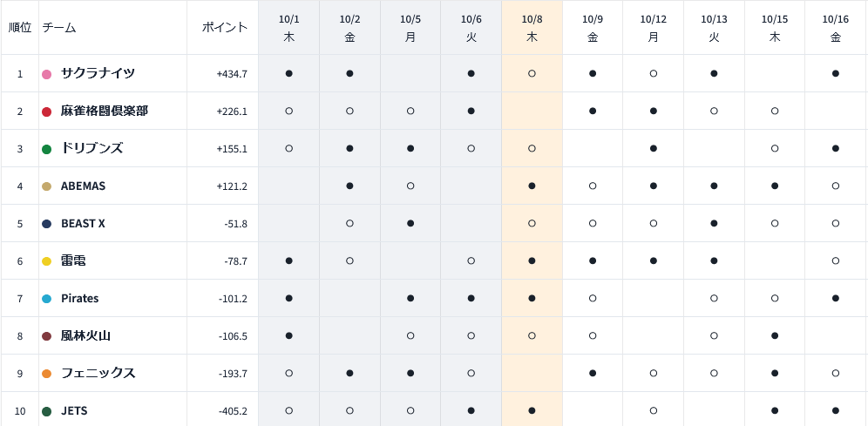
Task: Click サクラナイツ points value +434.7
Action: [x=232, y=73]
